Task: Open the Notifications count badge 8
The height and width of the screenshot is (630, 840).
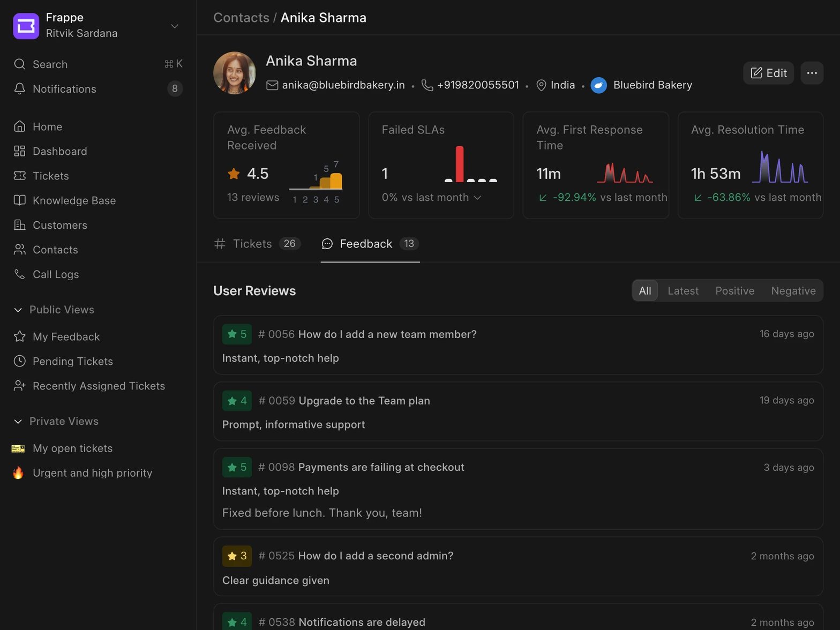Action: pos(175,88)
